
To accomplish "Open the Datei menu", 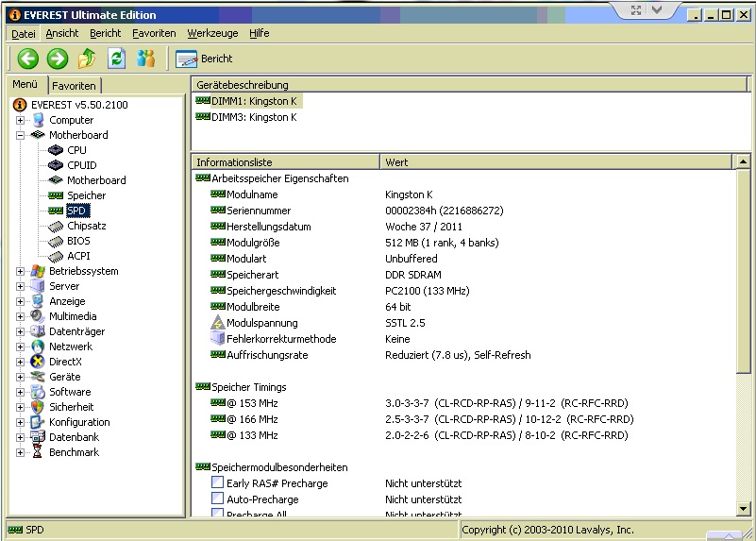I will tap(24, 33).
